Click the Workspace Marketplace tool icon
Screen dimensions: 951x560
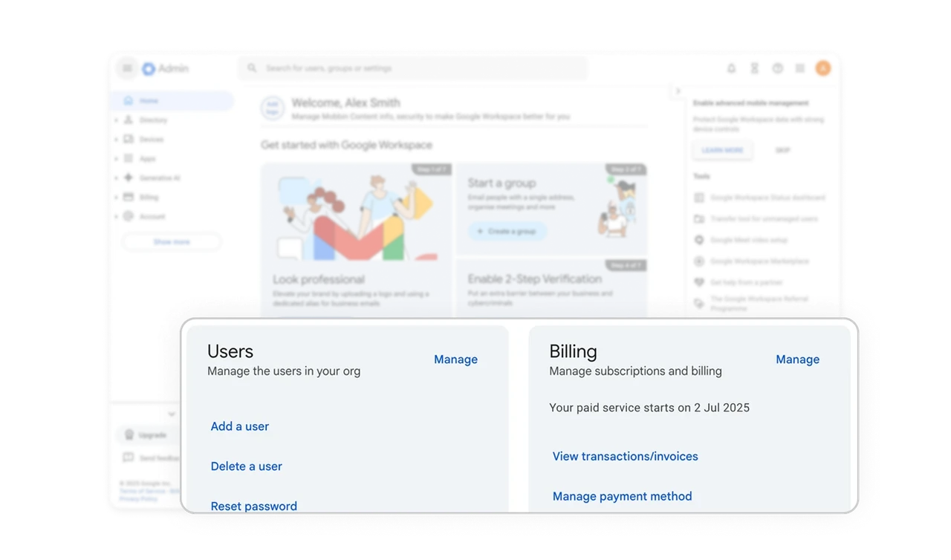point(699,261)
